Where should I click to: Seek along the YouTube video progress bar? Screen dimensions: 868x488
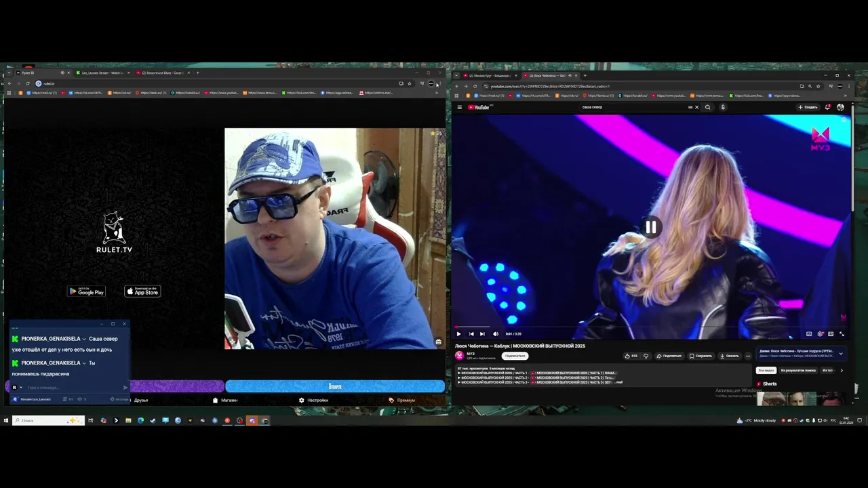[x=651, y=327]
